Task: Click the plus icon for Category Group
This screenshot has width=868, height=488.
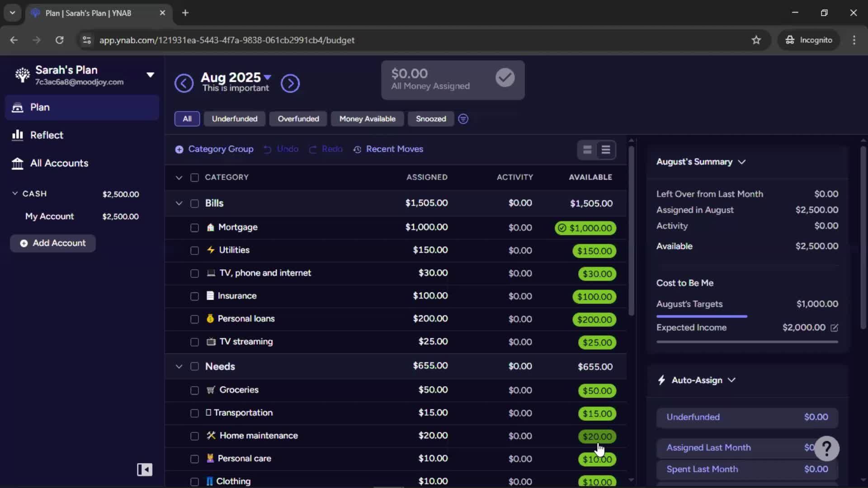Action: [x=179, y=149]
